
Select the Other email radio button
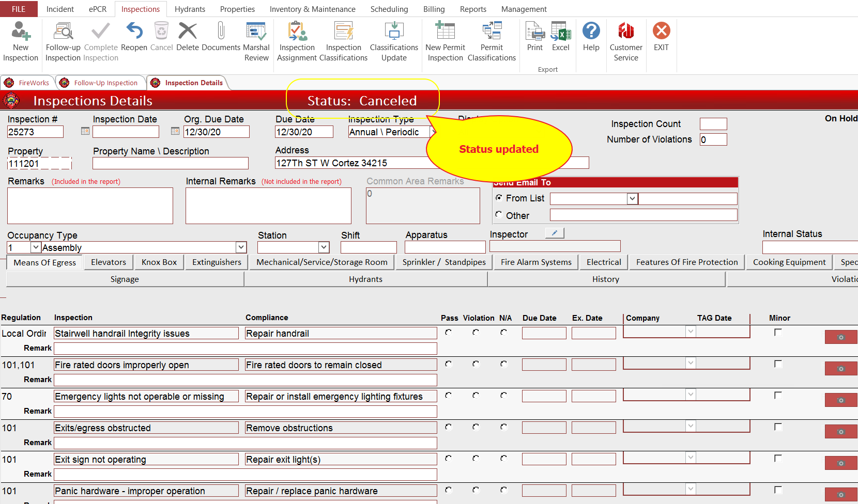[x=499, y=215]
